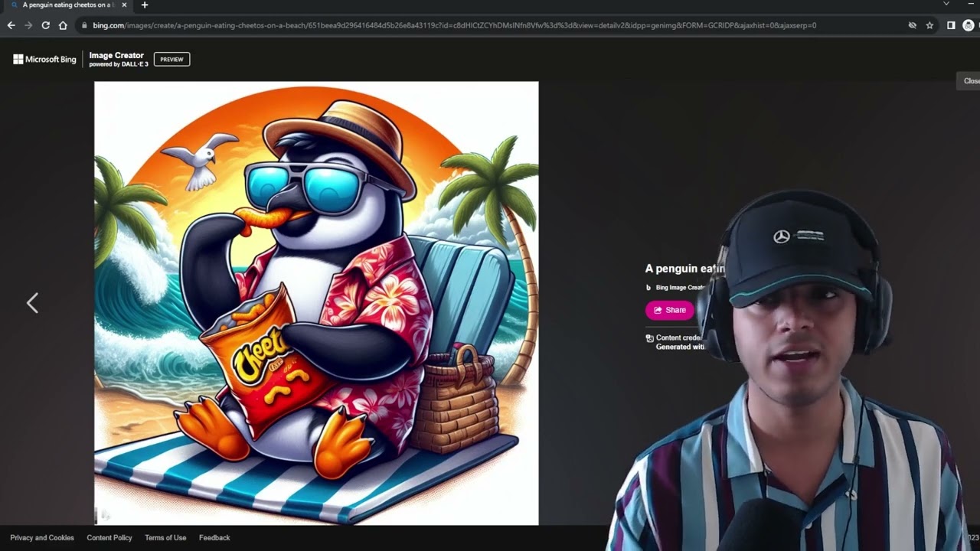Click the eye-slash tracking icon in address bar

tap(912, 25)
